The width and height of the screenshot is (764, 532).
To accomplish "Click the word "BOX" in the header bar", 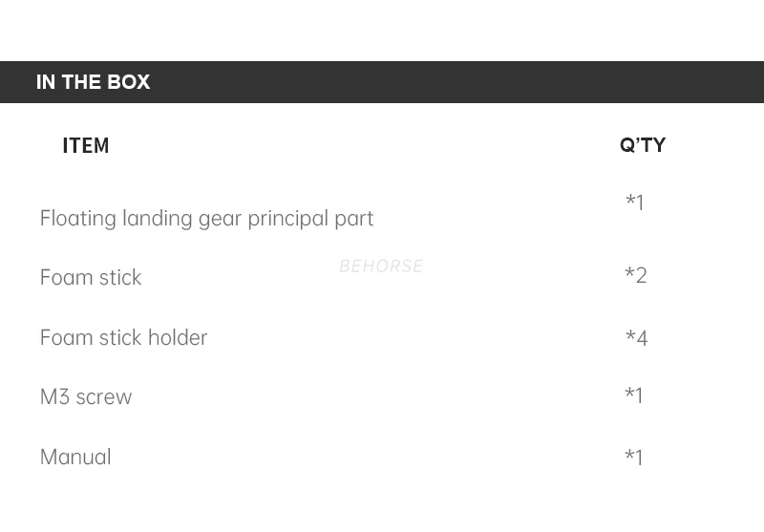I will pos(129,82).
